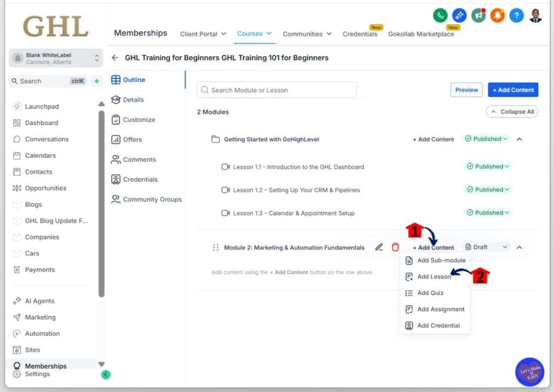The height and width of the screenshot is (392, 554).
Task: Click the trash icon to delete Module 2
Action: click(395, 247)
